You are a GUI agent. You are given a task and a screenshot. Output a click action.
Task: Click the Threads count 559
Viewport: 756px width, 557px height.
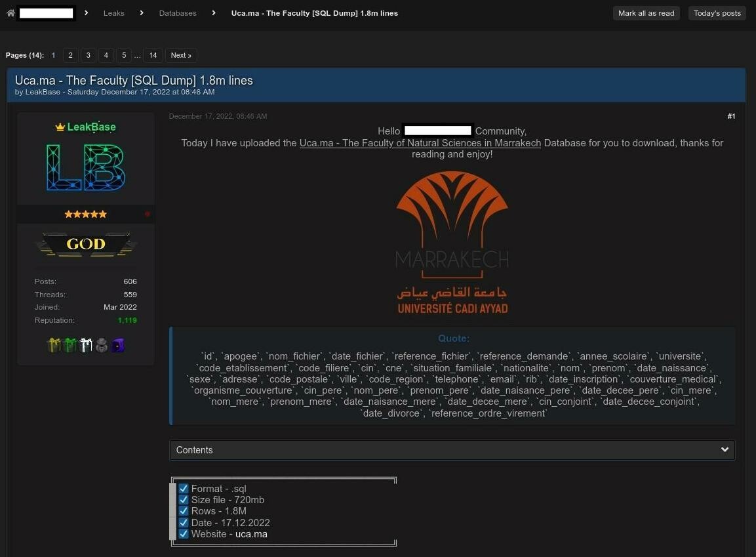(130, 294)
